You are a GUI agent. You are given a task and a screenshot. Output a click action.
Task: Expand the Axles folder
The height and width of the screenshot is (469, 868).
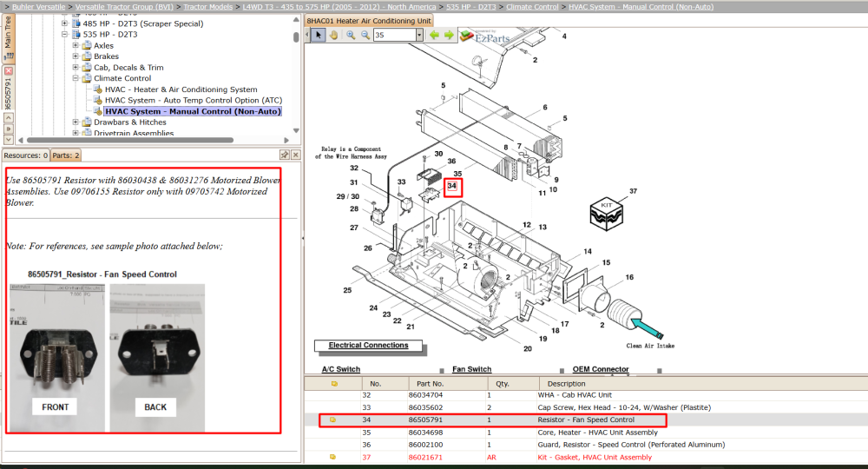76,45
